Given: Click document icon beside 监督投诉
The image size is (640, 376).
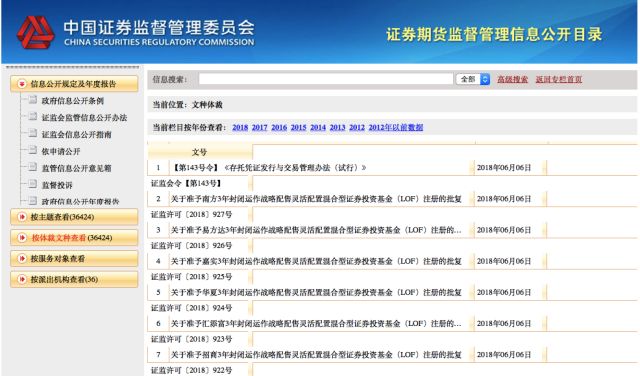Looking at the screenshot, I should click(x=33, y=184).
